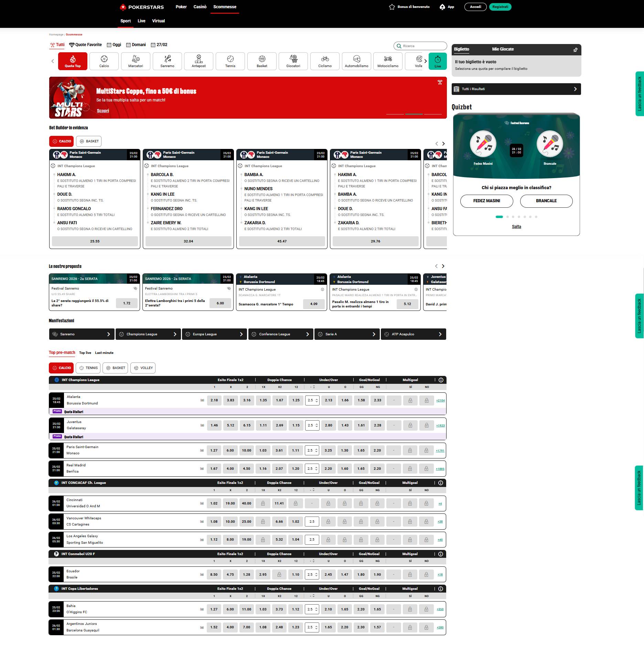Select the Calcio sport icon

(x=104, y=61)
